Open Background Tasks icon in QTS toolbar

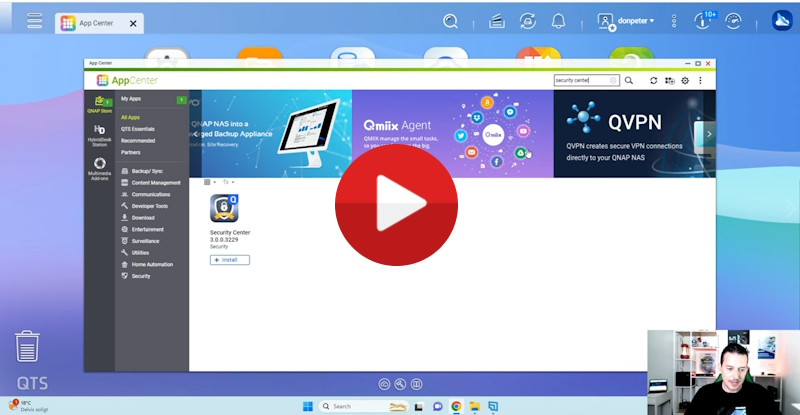coord(497,21)
